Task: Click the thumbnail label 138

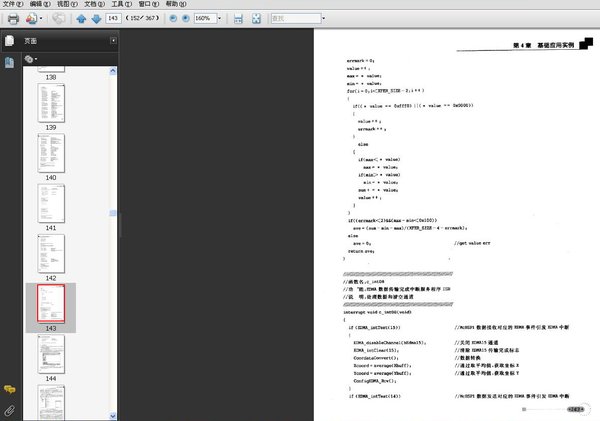Action: pos(51,77)
